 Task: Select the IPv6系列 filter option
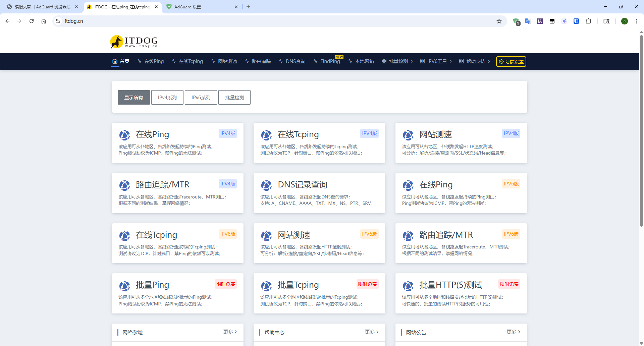201,97
